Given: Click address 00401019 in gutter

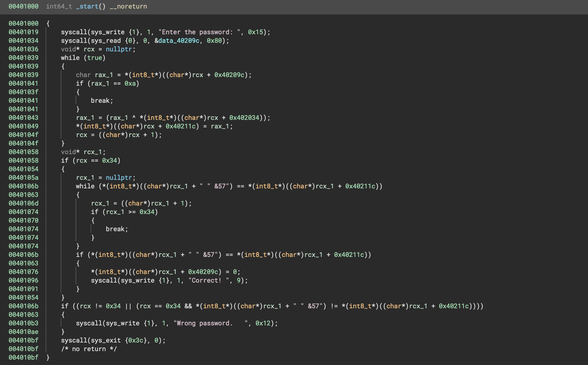Looking at the screenshot, I should [24, 32].
